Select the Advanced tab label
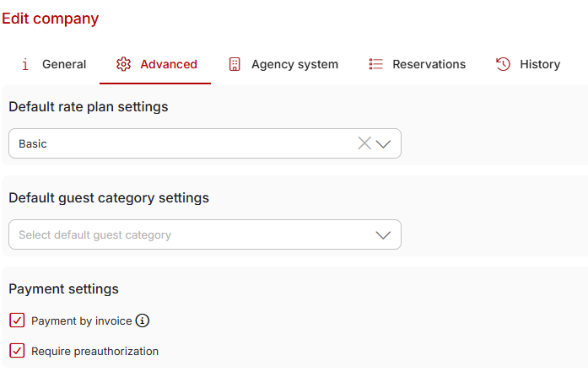This screenshot has width=588, height=377. tap(169, 64)
